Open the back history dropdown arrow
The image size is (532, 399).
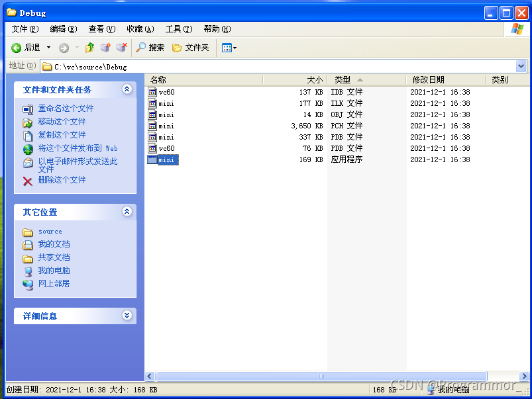pyautogui.click(x=48, y=48)
